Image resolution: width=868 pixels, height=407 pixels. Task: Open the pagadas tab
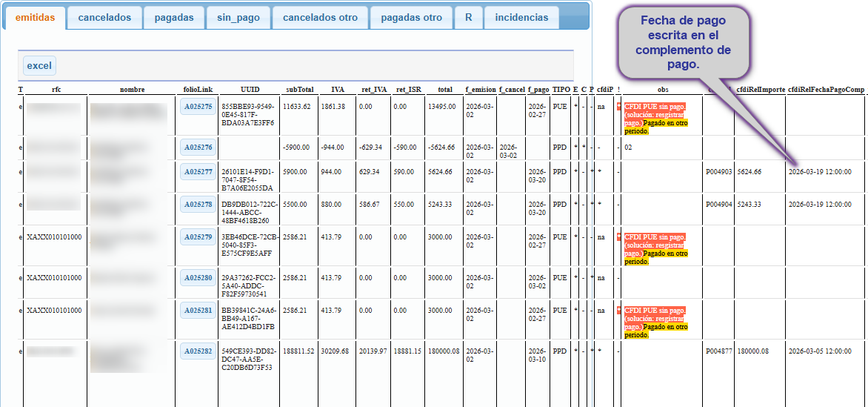click(174, 18)
